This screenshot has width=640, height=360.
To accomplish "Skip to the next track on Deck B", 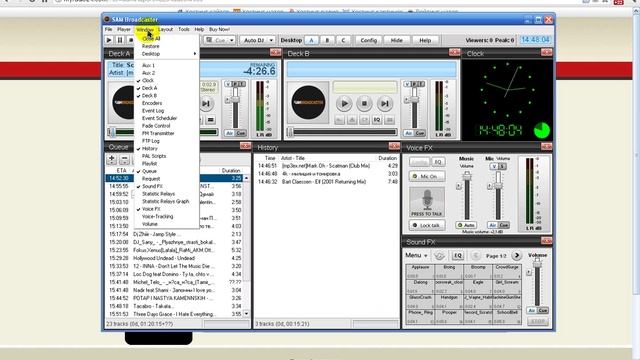I will point(384,104).
